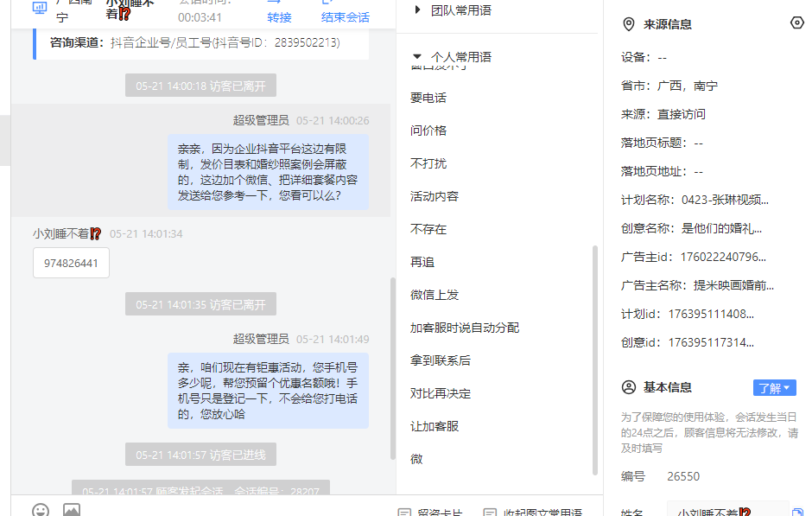Click the 留资卡片 button
Image resolution: width=812 pixels, height=516 pixels.
point(430,512)
